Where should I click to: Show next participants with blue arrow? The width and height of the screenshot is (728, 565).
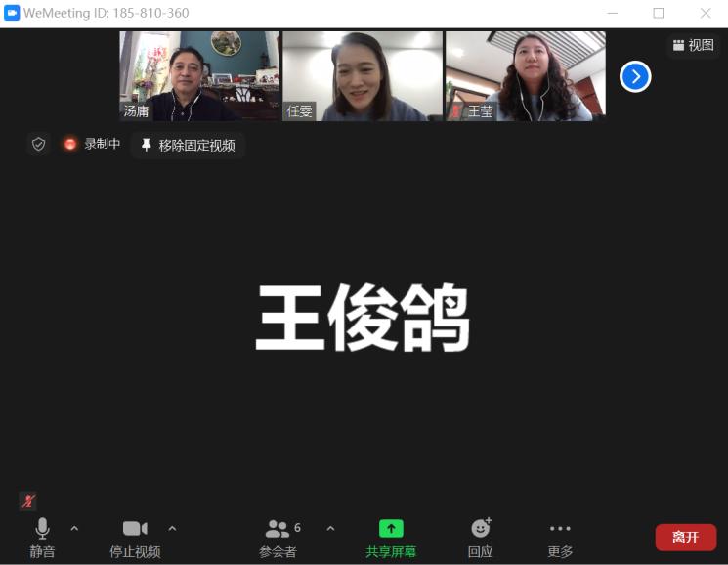(635, 75)
